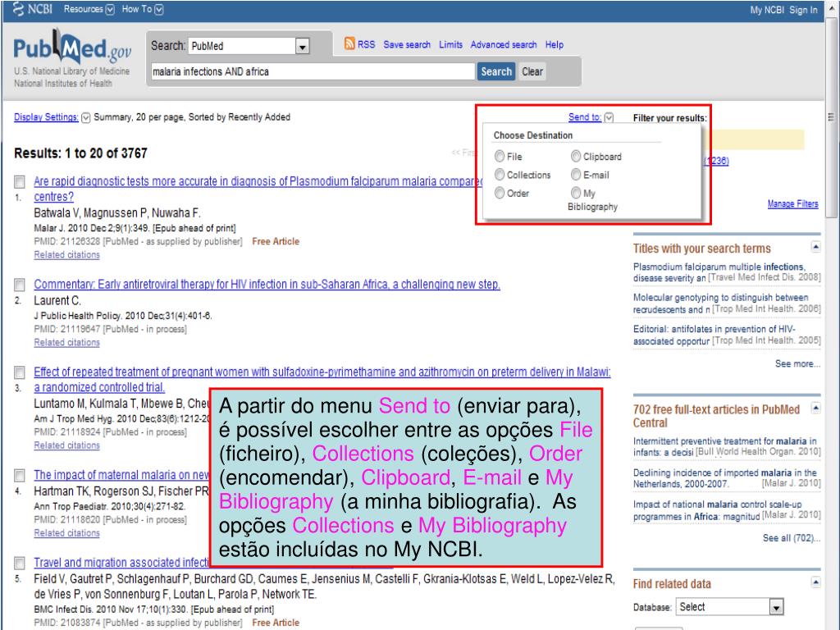840x630 pixels.
Task: Expand the Send to dropdown arrow
Action: point(609,117)
